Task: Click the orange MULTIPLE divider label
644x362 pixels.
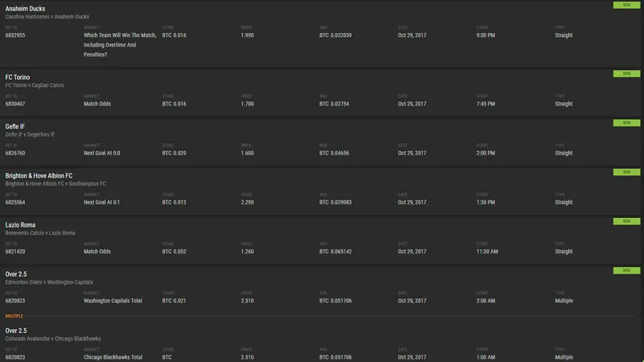Action: pos(14,316)
